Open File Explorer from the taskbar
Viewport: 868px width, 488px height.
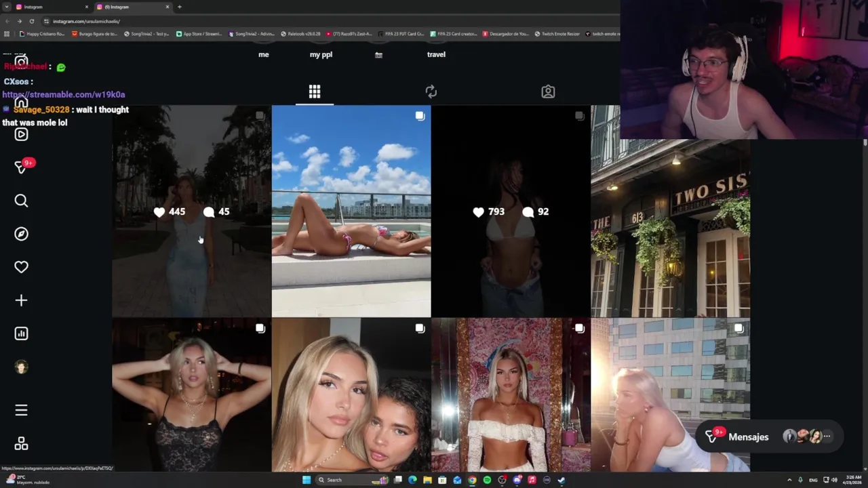pyautogui.click(x=427, y=480)
